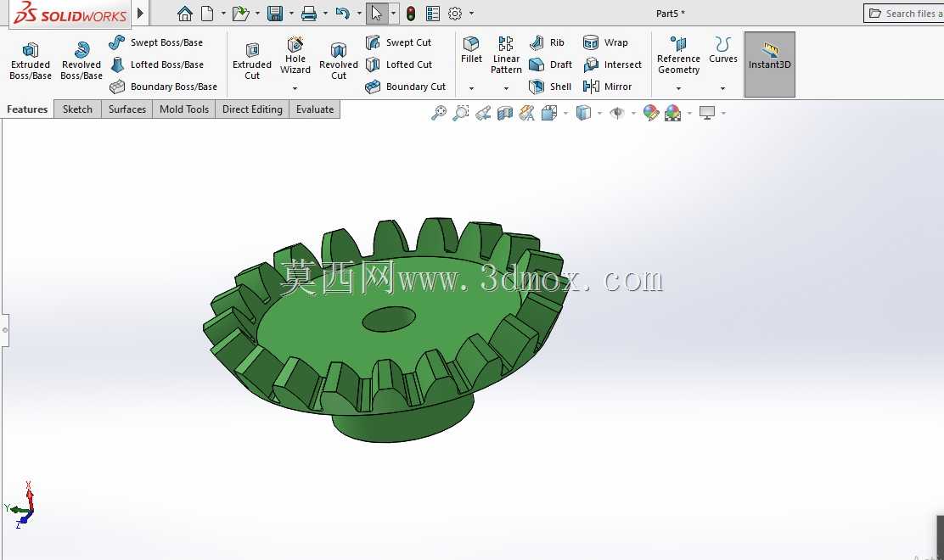Print the document with Print icon
The width and height of the screenshot is (944, 560).
click(x=309, y=14)
